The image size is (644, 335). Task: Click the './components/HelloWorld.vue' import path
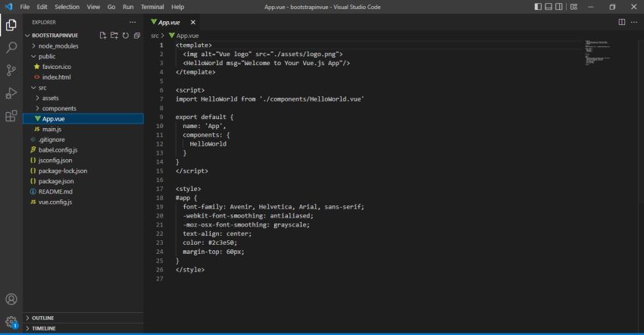point(311,99)
